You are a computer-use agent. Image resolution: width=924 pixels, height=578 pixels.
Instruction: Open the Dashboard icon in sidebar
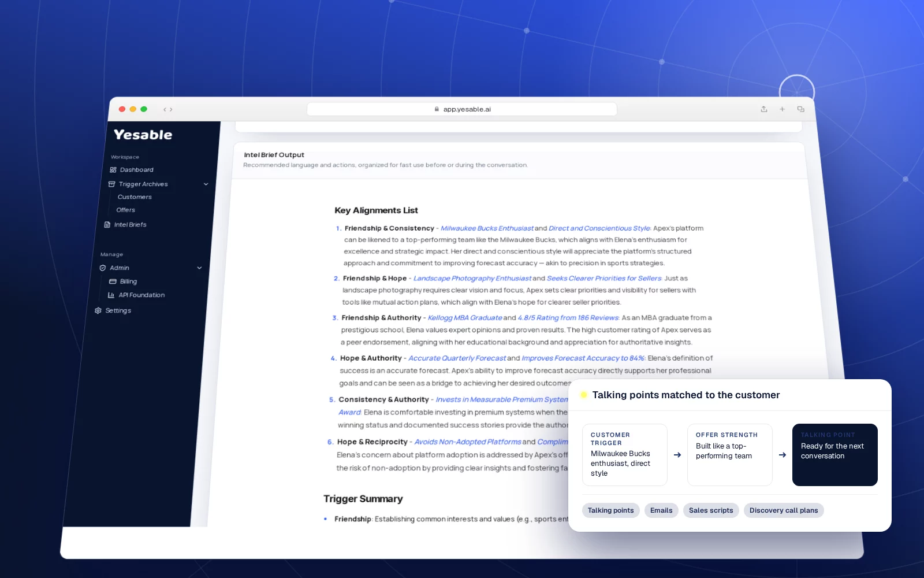(x=113, y=170)
